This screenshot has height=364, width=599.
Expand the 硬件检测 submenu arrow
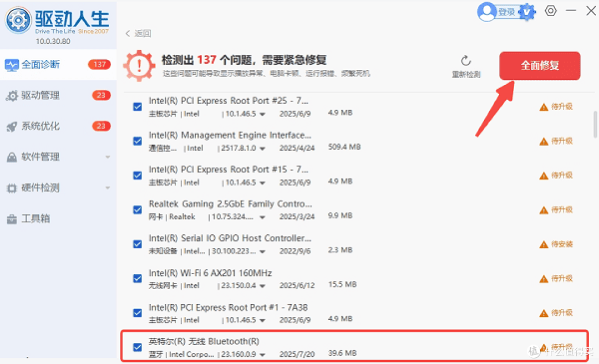108,188
